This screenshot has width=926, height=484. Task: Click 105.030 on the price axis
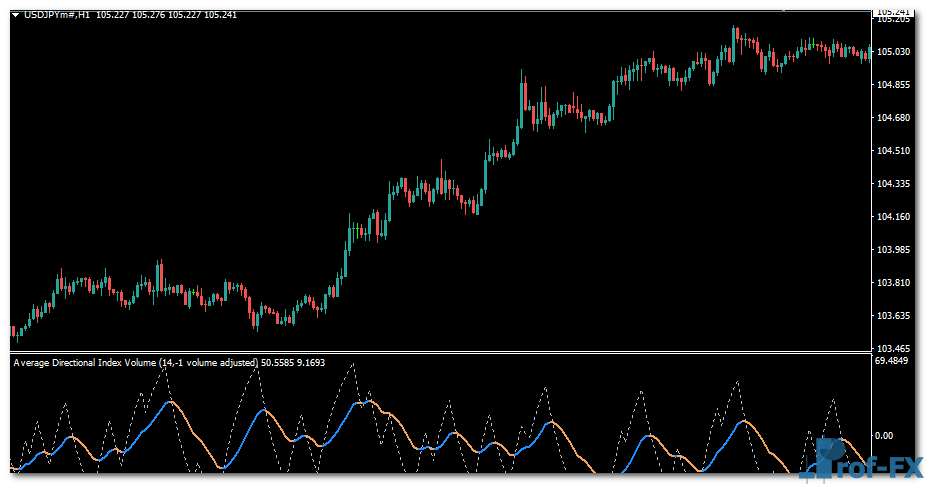tap(892, 52)
